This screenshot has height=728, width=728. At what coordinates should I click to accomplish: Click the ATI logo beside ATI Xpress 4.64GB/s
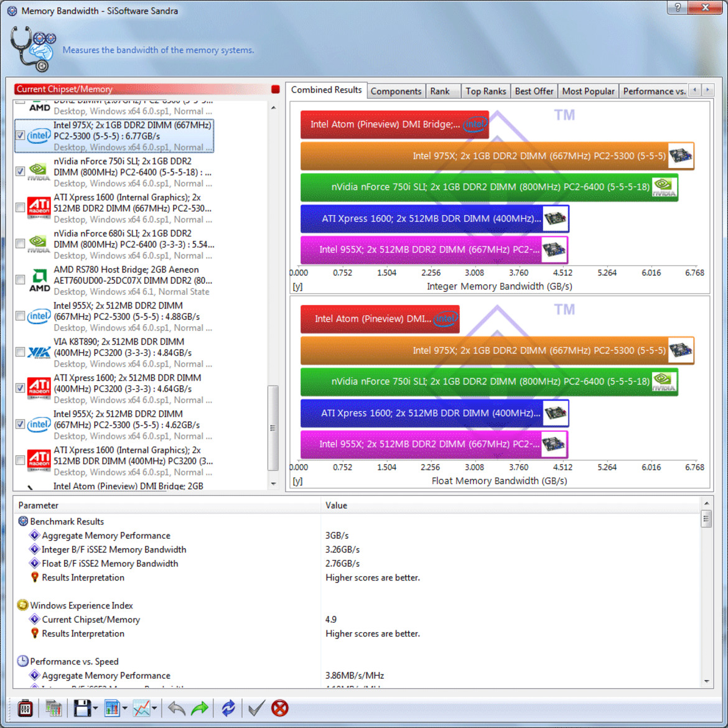(39, 388)
